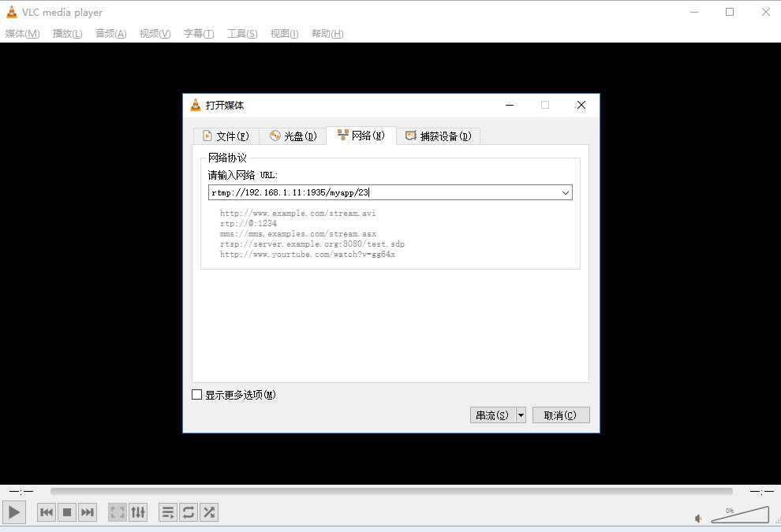Click the remaining time label at right
This screenshot has width=781, height=532.
pyautogui.click(x=762, y=492)
